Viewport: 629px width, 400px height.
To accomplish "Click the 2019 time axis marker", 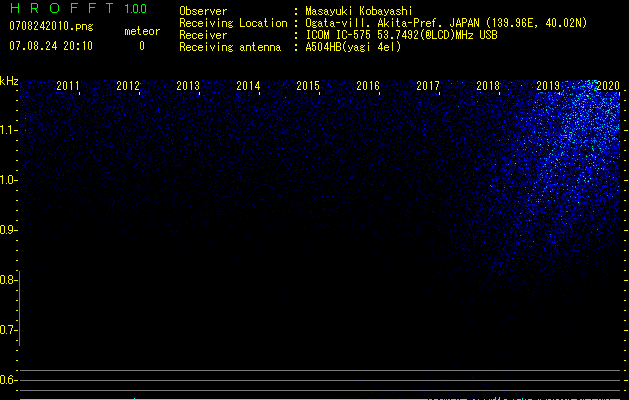I will 548,86.
